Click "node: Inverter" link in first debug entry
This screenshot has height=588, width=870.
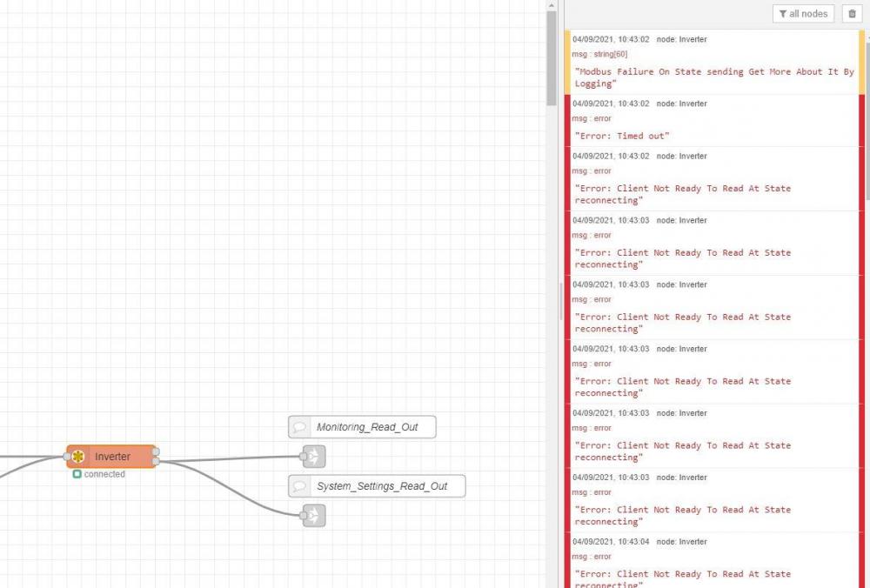click(682, 39)
